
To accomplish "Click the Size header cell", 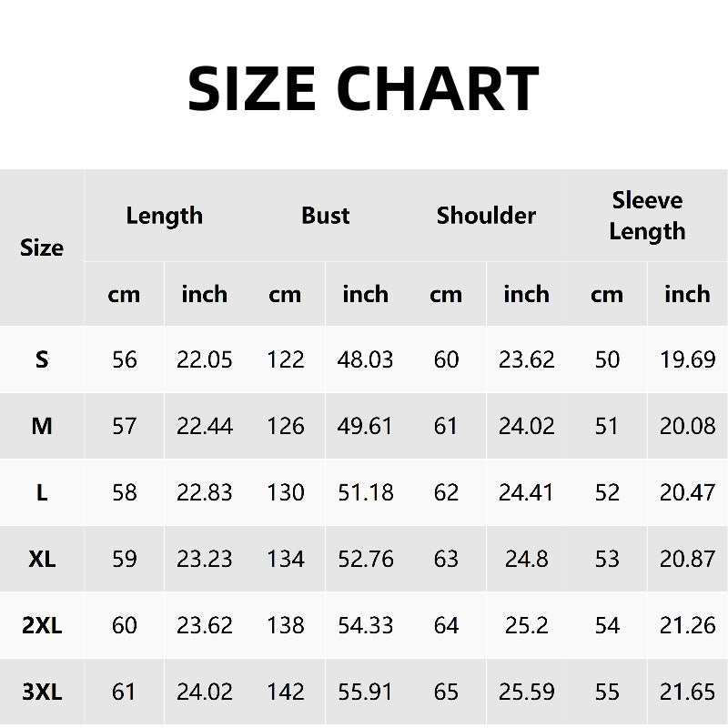I will [42, 248].
